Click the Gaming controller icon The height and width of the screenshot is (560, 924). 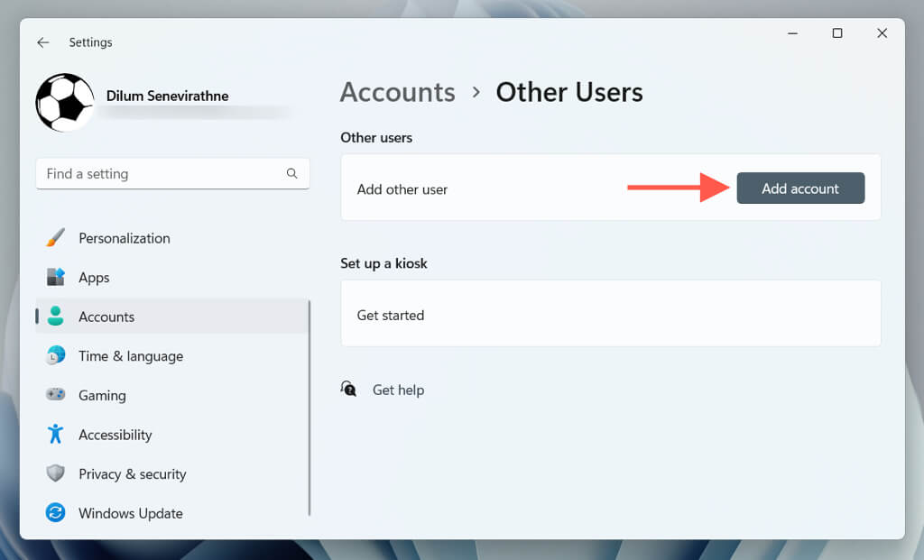(x=55, y=395)
